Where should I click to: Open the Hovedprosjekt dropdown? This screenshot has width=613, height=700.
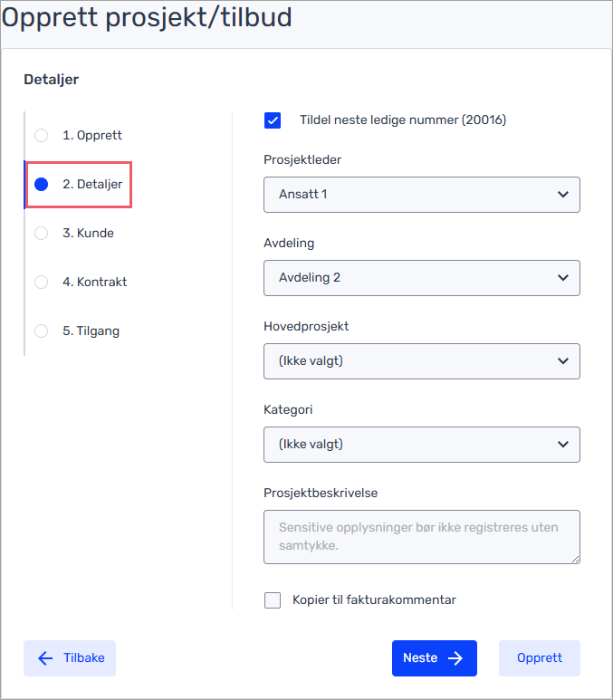pos(421,361)
